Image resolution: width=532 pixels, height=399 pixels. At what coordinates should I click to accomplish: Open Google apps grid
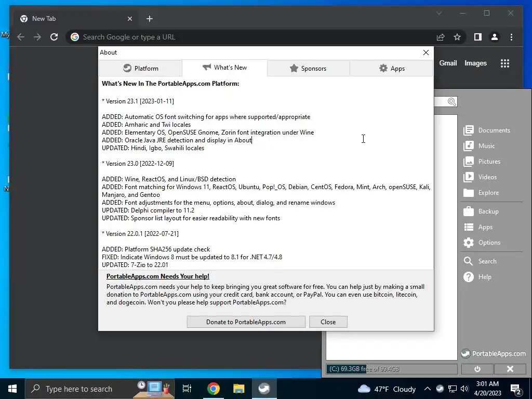click(x=505, y=63)
